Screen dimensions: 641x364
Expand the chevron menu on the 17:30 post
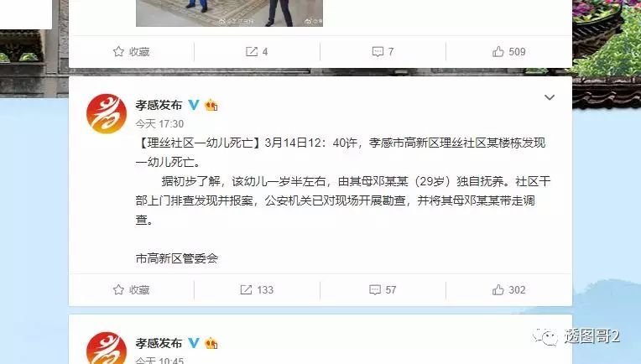tap(550, 97)
